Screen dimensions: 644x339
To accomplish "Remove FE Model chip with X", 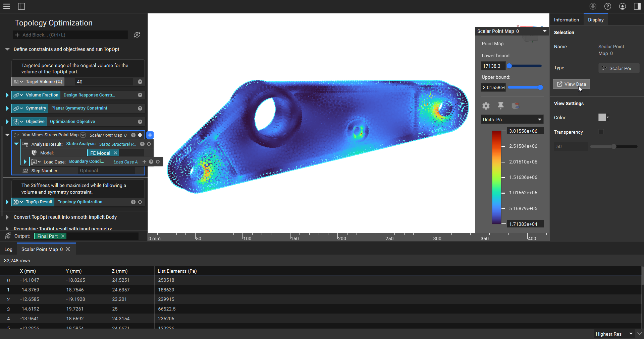I will click(115, 153).
